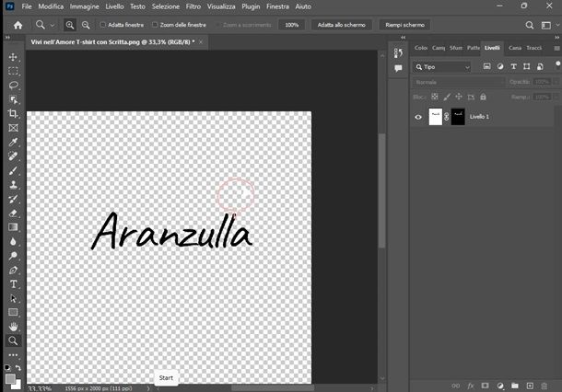Viewport: 562px width, 392px height.
Task: Select the Eraser tool
Action: pos(13,213)
